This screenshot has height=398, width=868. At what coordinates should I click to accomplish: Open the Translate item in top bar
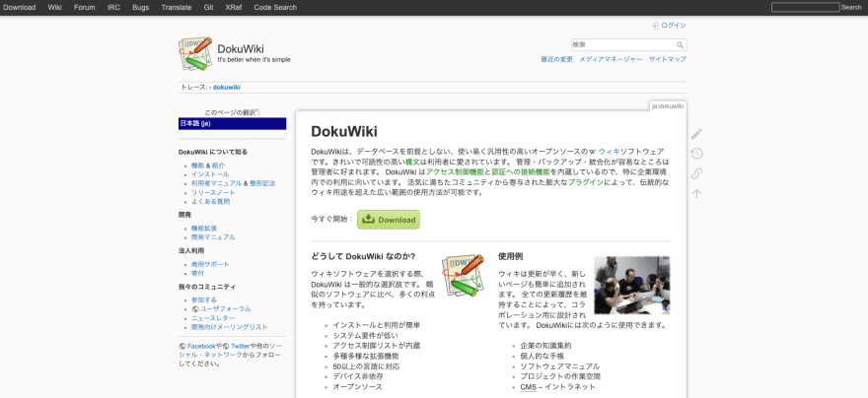point(177,7)
